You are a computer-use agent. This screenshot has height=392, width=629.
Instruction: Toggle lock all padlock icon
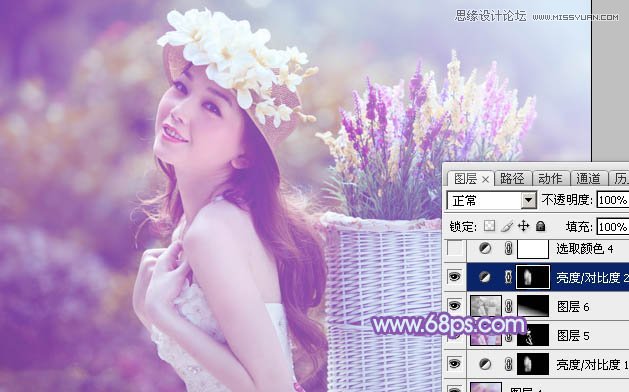[541, 226]
